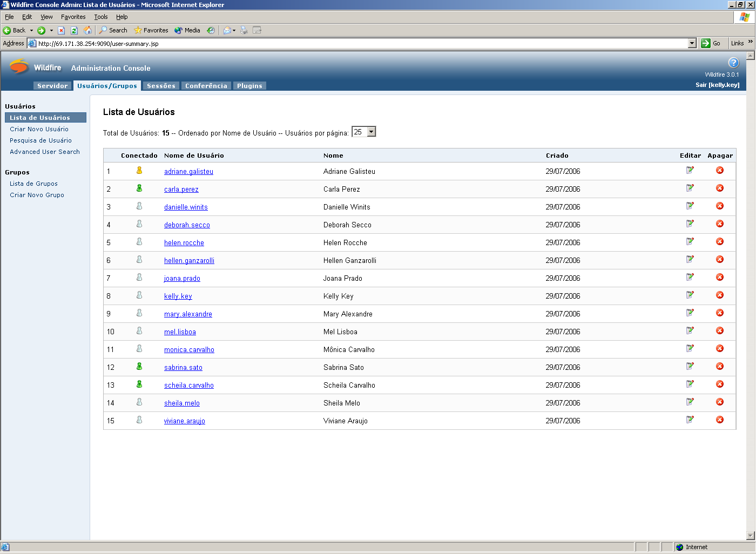Delete user kelly.key with red X
The width and height of the screenshot is (756, 554).
point(720,295)
